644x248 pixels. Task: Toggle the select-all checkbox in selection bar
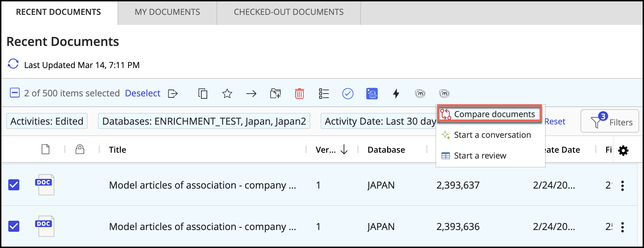coord(14,93)
